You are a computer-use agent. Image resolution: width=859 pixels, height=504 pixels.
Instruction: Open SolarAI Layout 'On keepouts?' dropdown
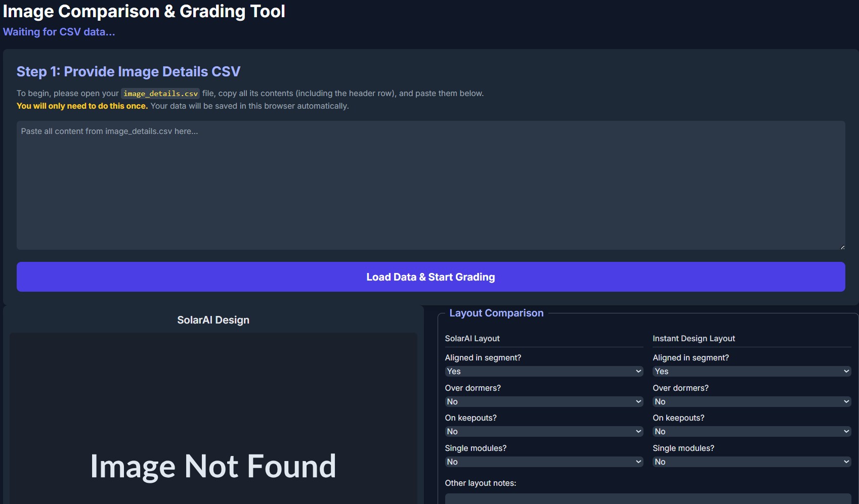pos(543,432)
